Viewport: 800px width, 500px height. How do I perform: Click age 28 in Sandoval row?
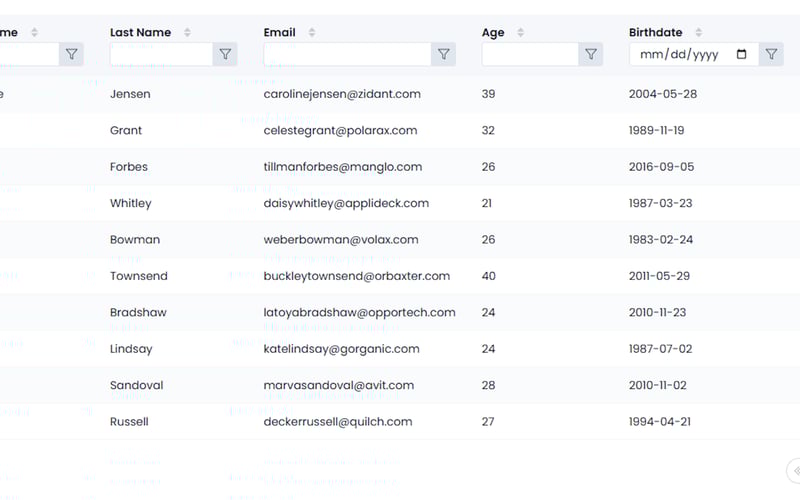tap(488, 385)
